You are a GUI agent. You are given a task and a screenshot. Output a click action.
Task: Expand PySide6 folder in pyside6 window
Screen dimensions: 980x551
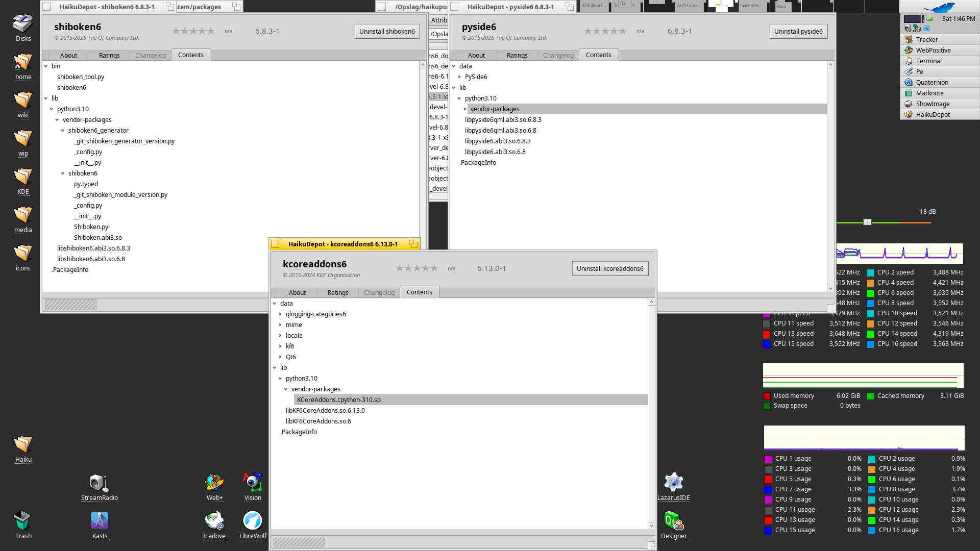click(x=459, y=77)
